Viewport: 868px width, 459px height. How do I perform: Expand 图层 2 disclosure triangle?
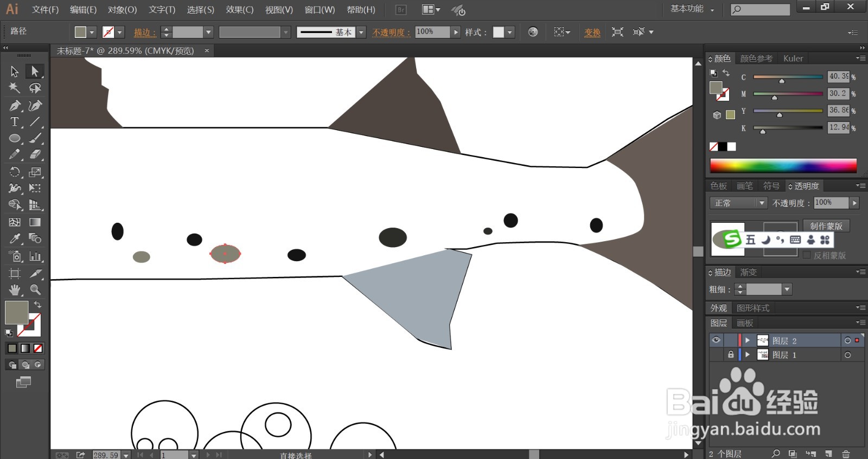pos(748,340)
